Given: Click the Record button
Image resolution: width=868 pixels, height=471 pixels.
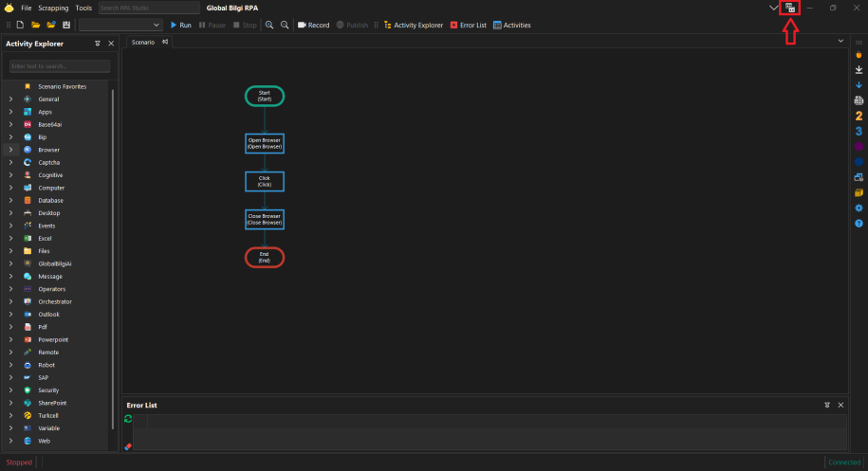Looking at the screenshot, I should [x=314, y=25].
